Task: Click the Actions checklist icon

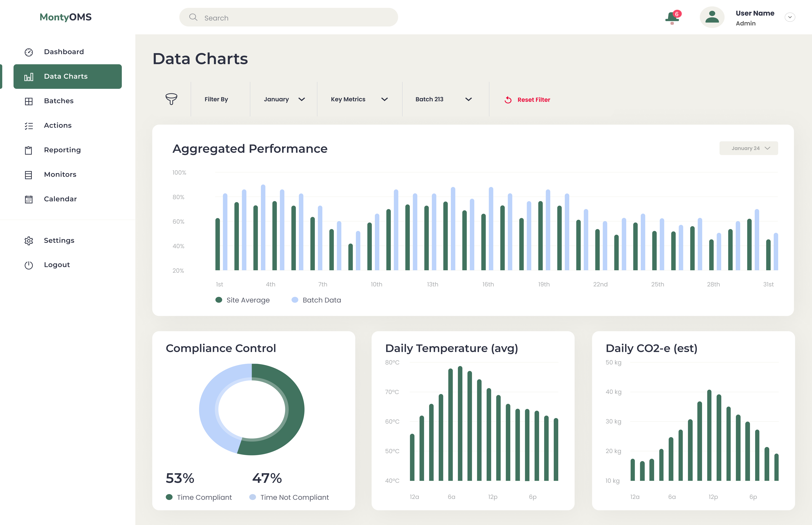Action: tap(29, 126)
